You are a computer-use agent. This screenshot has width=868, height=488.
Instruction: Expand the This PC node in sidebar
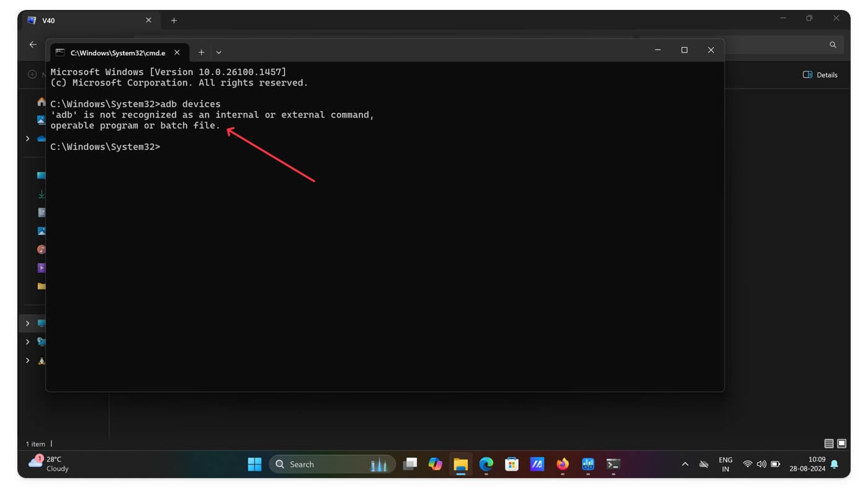tap(27, 323)
